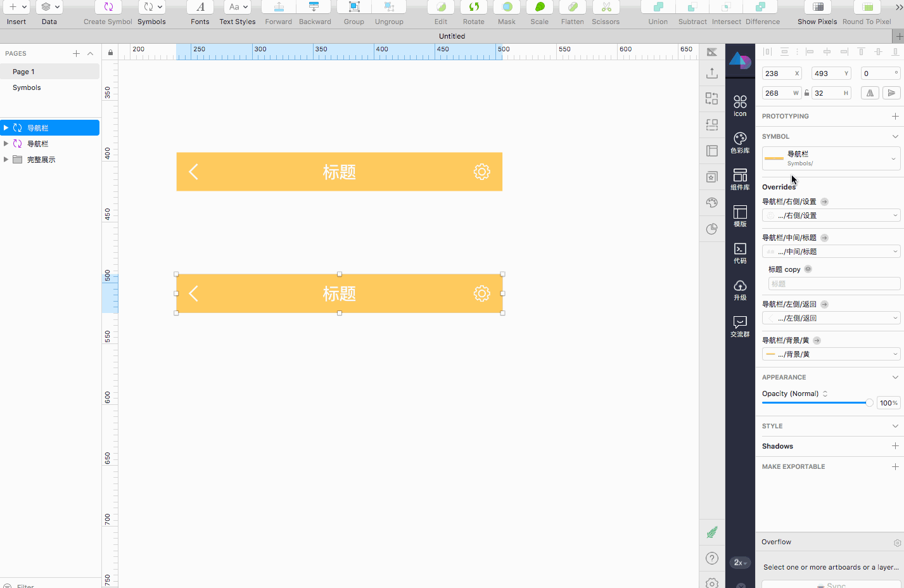904x588 pixels.
Task: Apply the Mask tool
Action: point(507,7)
